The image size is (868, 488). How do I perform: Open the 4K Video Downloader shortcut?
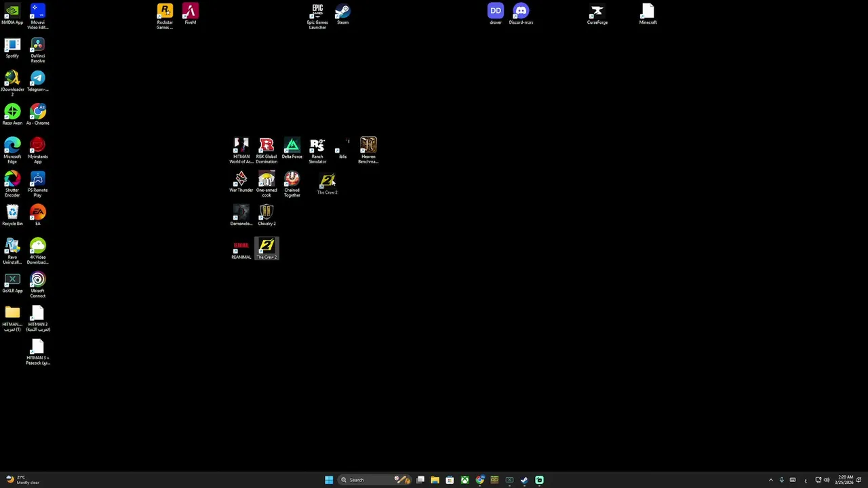tap(37, 251)
